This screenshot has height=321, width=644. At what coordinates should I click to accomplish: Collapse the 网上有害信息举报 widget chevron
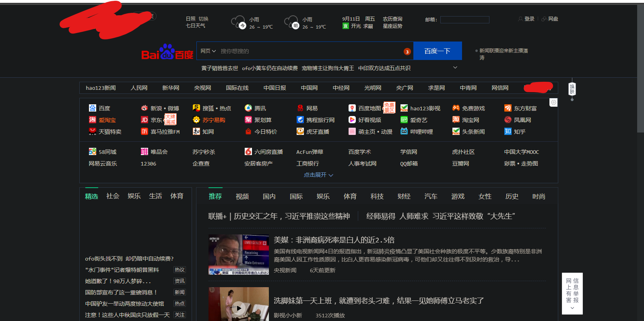click(x=572, y=308)
